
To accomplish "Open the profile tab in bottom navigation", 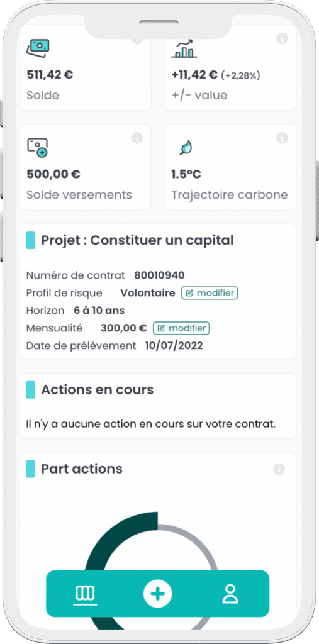I will [230, 594].
